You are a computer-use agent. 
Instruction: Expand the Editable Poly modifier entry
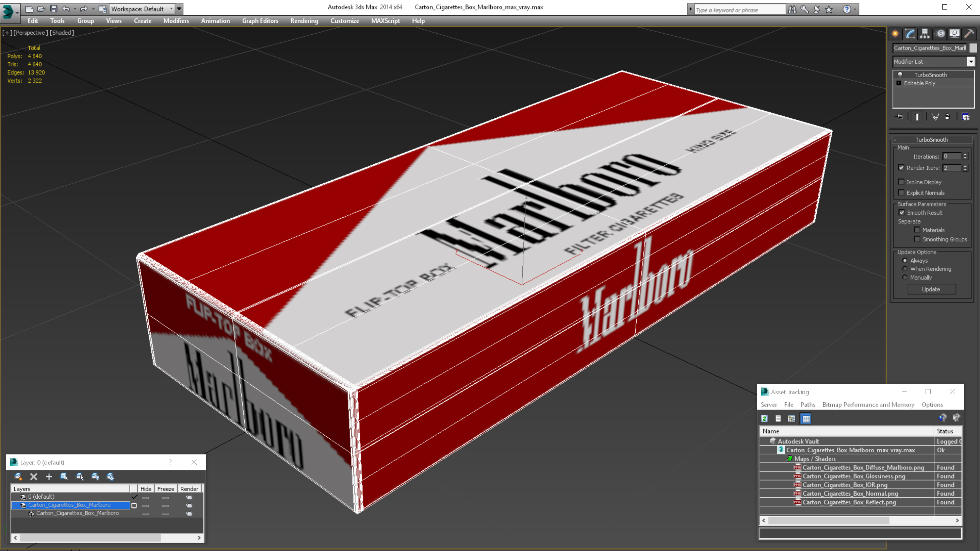pyautogui.click(x=899, y=83)
